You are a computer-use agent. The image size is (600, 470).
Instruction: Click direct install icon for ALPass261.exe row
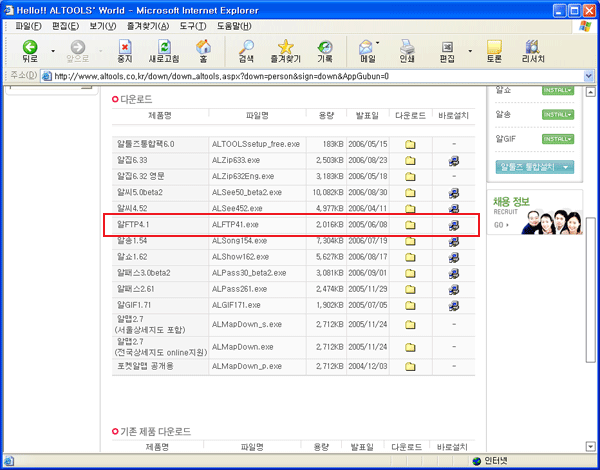pos(454,289)
